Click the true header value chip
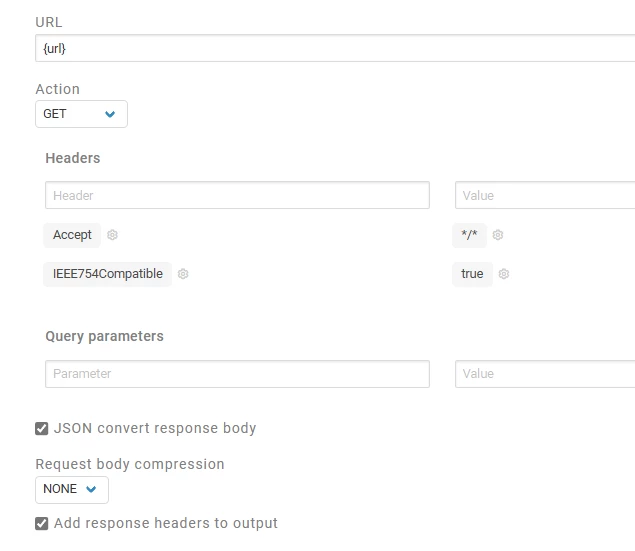The height and width of the screenshot is (551, 635). (472, 274)
